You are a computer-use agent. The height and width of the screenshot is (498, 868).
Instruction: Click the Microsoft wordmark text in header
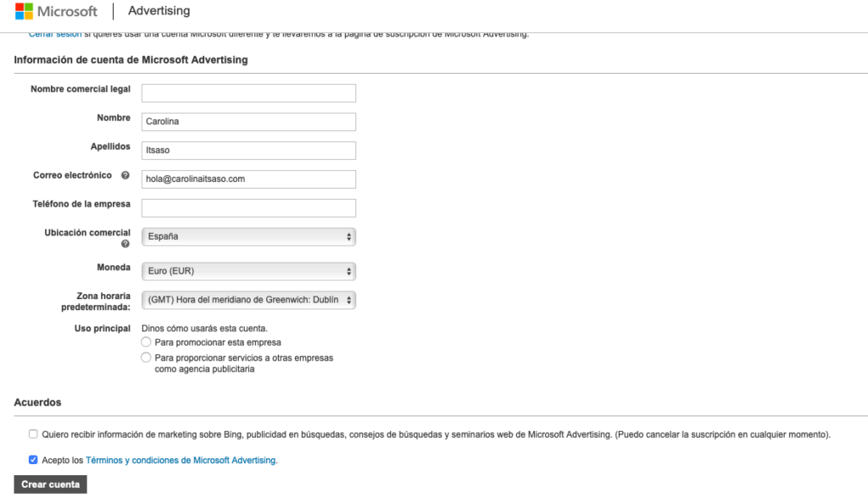[69, 12]
